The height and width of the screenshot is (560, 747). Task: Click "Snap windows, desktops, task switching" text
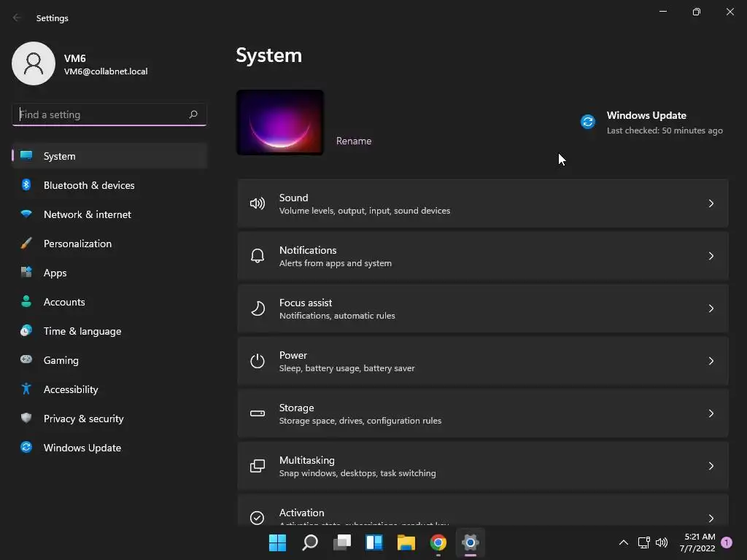(x=357, y=472)
